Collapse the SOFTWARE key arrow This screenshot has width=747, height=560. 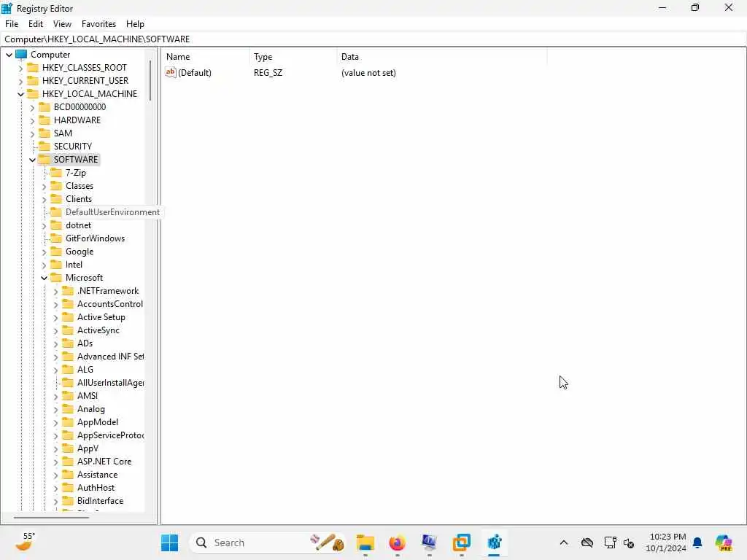tap(32, 160)
